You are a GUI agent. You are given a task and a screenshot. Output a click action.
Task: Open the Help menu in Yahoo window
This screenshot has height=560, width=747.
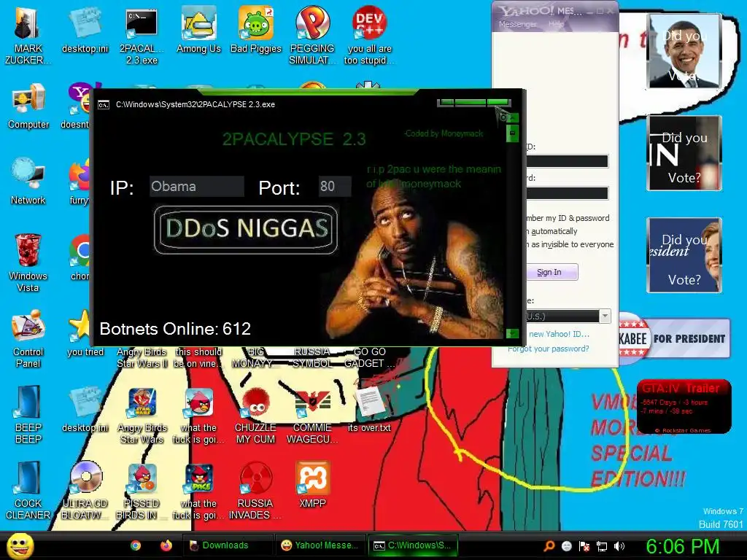click(x=555, y=24)
